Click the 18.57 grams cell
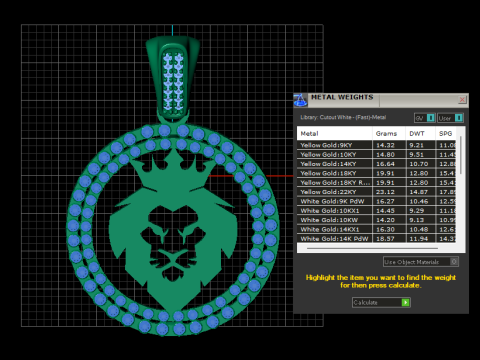The height and width of the screenshot is (360, 480). 389,238
